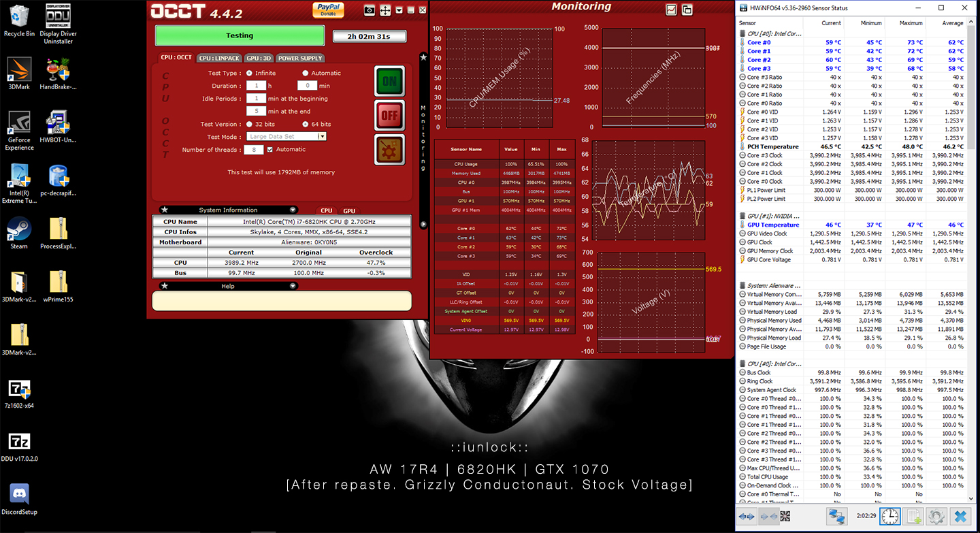Click the Duration minutes field
This screenshot has height=533, width=980.
click(308, 86)
